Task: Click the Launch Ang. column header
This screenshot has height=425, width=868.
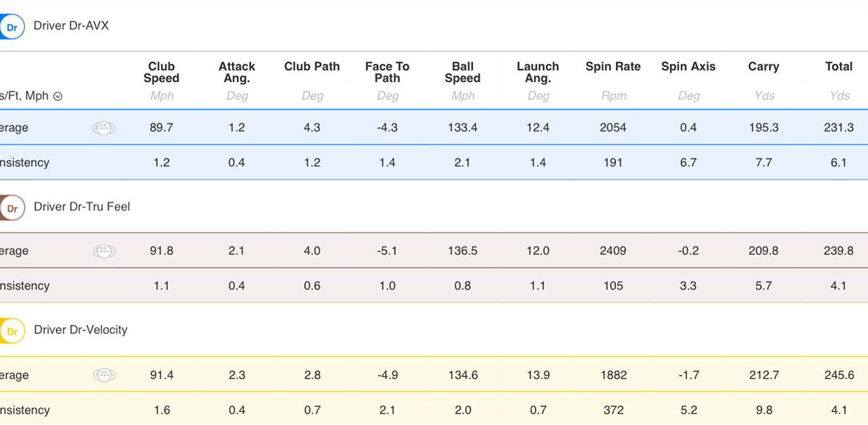Action: [x=538, y=72]
